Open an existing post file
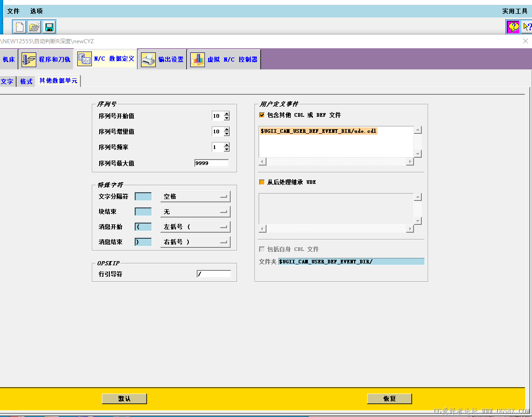This screenshot has width=532, height=417. tap(34, 27)
